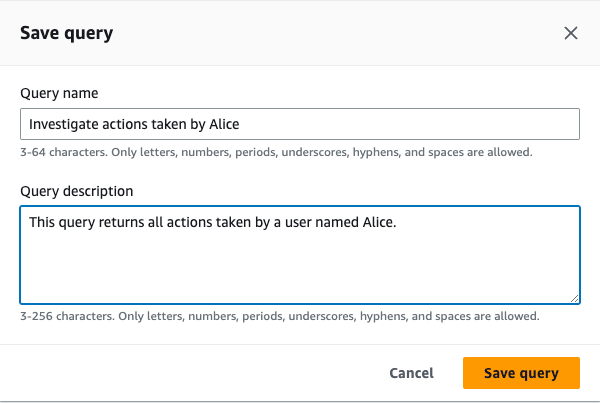Screen dimensions: 600x403
Task: Click the Query name input field
Action: point(300,124)
